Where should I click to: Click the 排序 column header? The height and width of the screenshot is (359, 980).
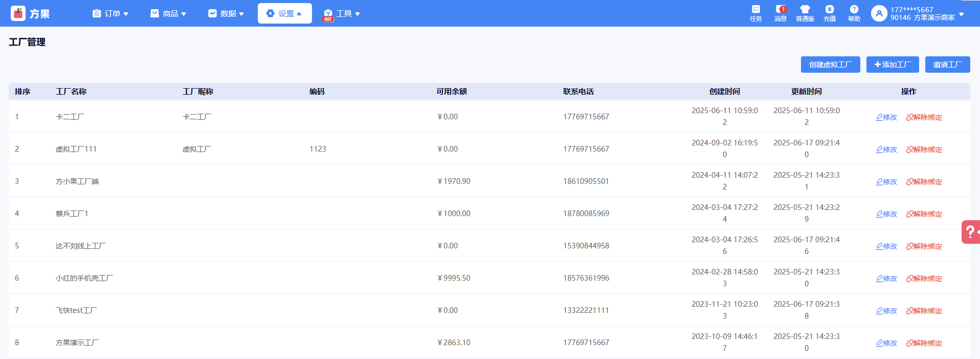pyautogui.click(x=23, y=92)
